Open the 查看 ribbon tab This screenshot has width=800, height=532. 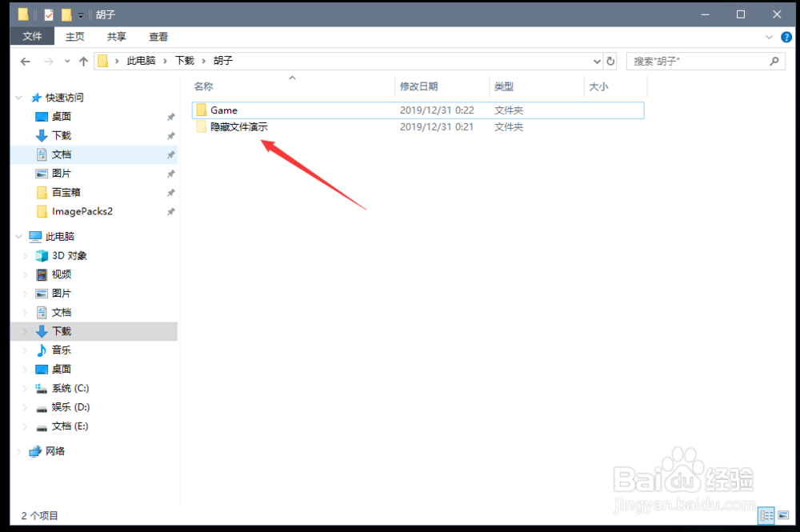tap(157, 36)
